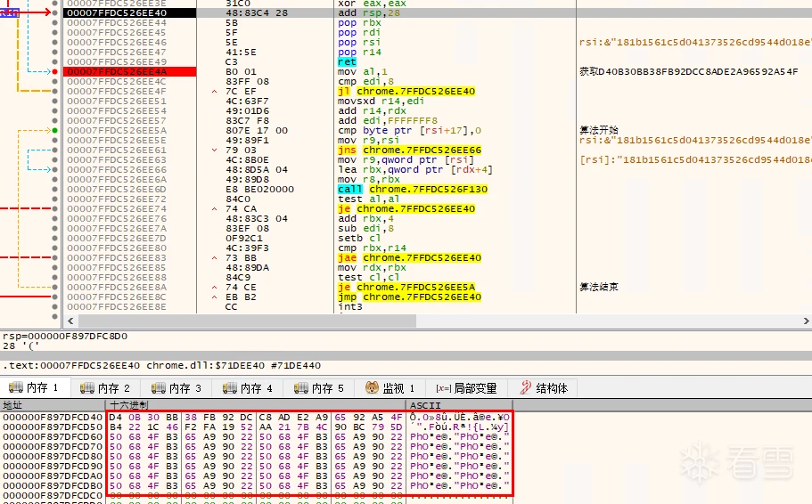Open the 监视 1 watch tab
This screenshot has width=812, height=504.
tap(390, 388)
